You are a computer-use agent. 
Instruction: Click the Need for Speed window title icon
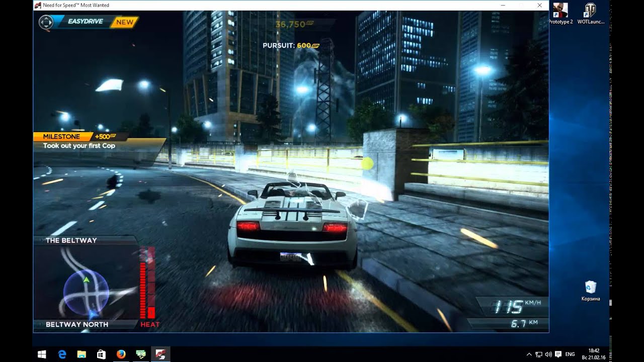pyautogui.click(x=38, y=5)
